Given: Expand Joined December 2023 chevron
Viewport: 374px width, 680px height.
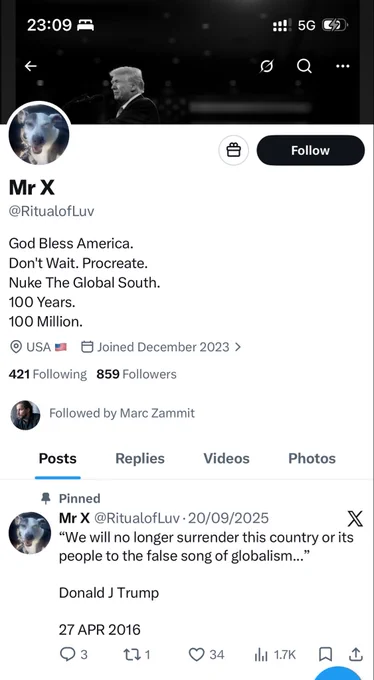Looking at the screenshot, I should tap(238, 347).
